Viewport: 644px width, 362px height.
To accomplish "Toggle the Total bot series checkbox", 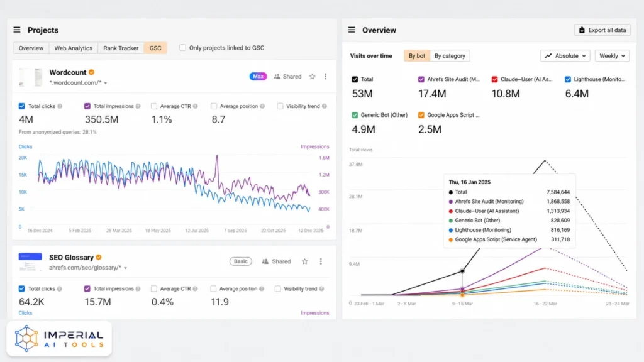I will [x=355, y=79].
